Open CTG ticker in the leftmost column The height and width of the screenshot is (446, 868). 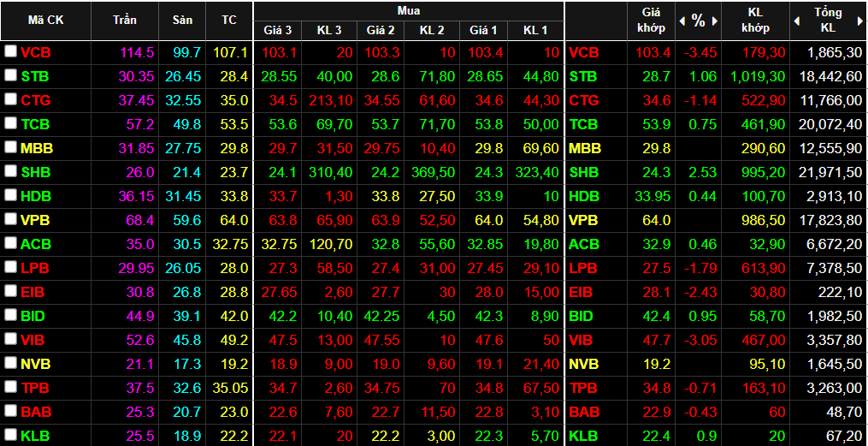(x=35, y=100)
